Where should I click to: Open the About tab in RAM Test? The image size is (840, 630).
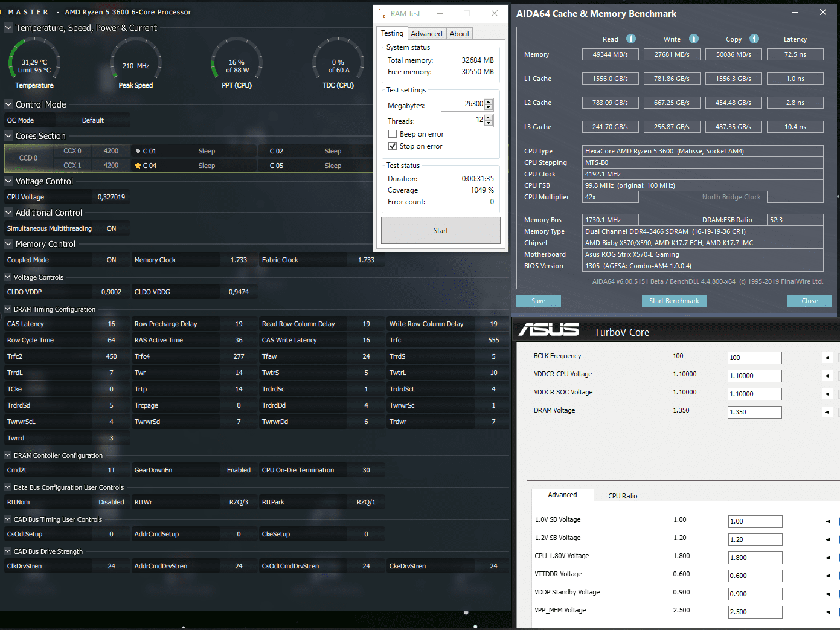click(x=460, y=34)
